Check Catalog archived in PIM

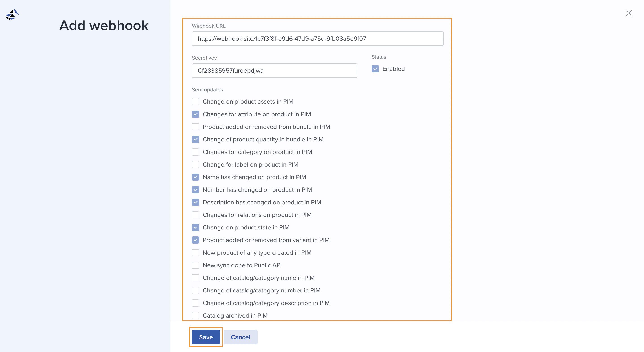[195, 316]
